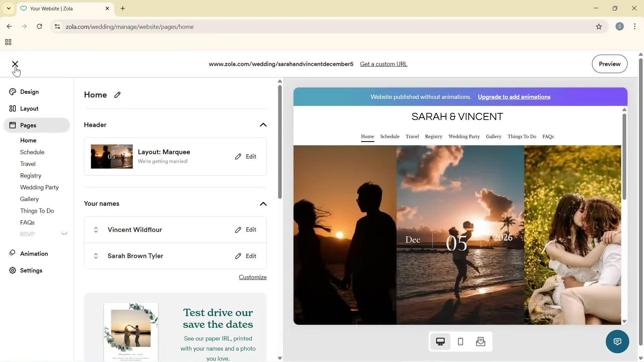Viewport: 644px width, 362px height.
Task: Open the Get a custom URL link
Action: pyautogui.click(x=383, y=64)
